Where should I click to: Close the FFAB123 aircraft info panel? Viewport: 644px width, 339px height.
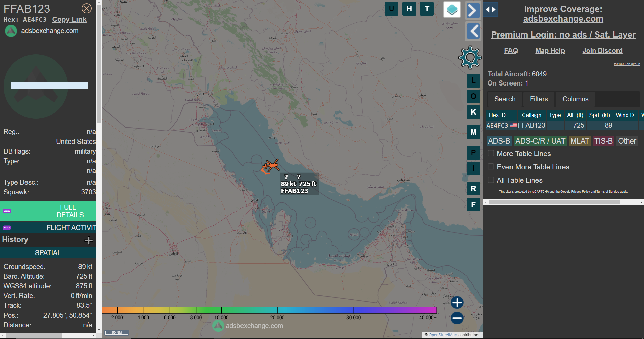[x=87, y=8]
